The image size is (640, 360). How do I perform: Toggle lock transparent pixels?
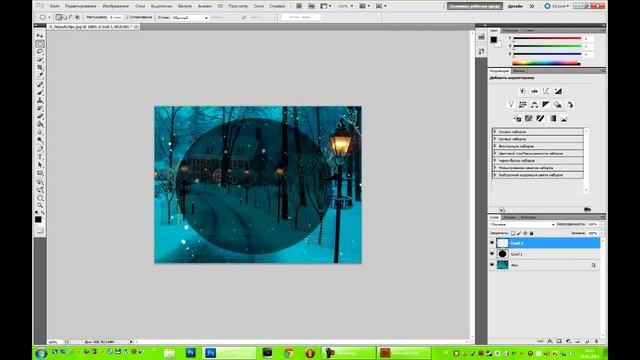pos(513,233)
